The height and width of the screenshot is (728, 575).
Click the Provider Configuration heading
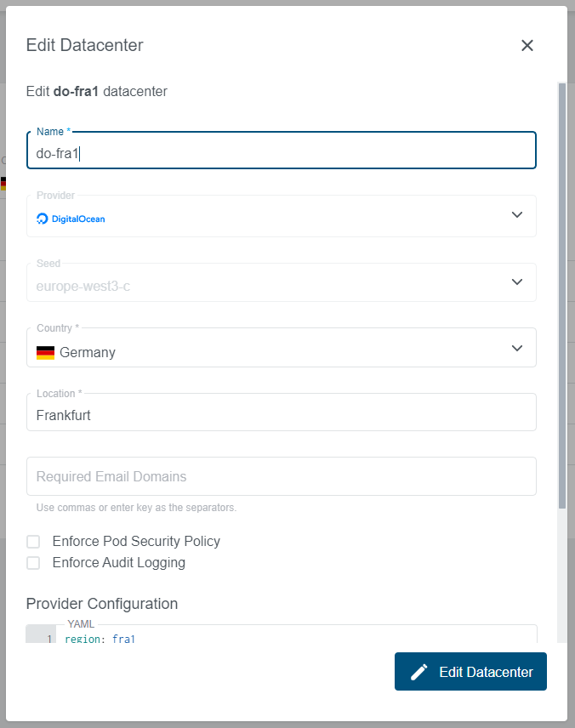coord(102,604)
